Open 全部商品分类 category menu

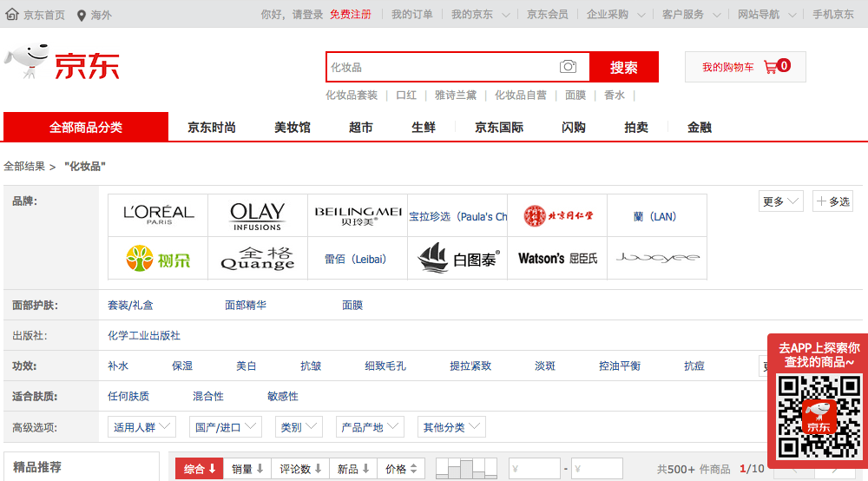point(86,127)
